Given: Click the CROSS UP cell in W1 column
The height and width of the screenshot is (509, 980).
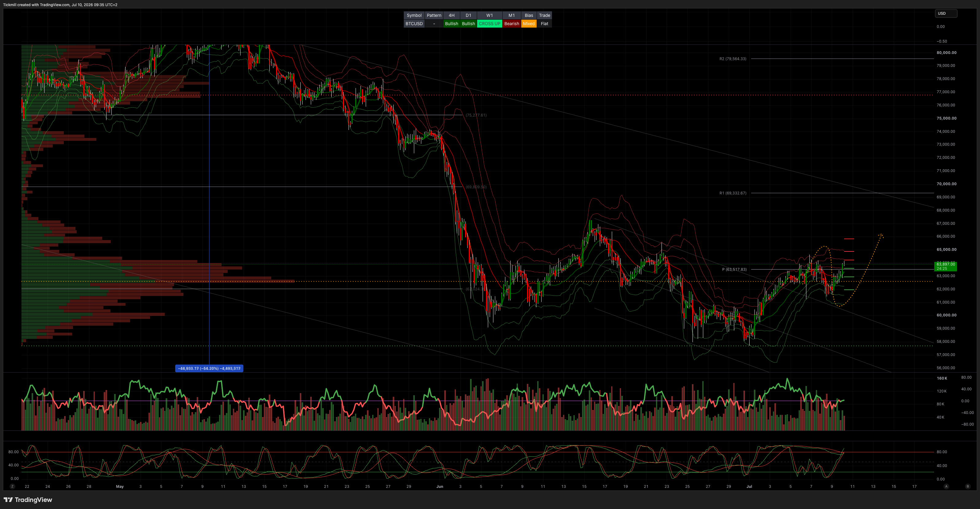Looking at the screenshot, I should click(x=490, y=24).
